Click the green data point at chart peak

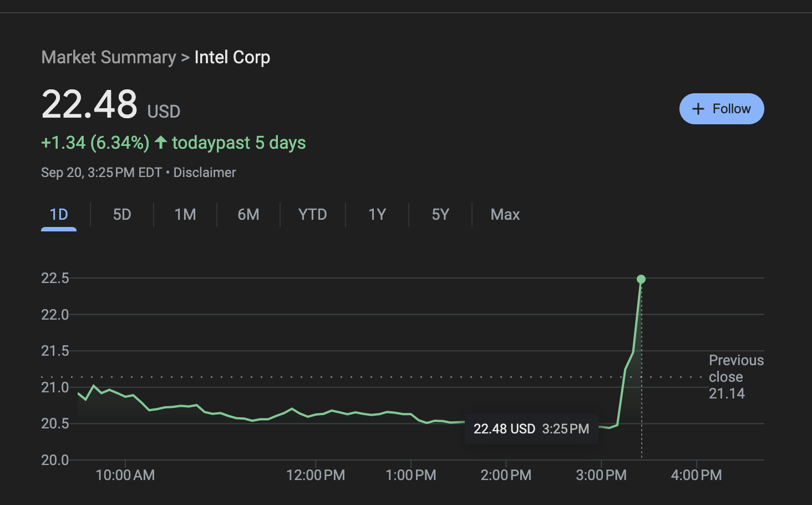click(x=641, y=279)
